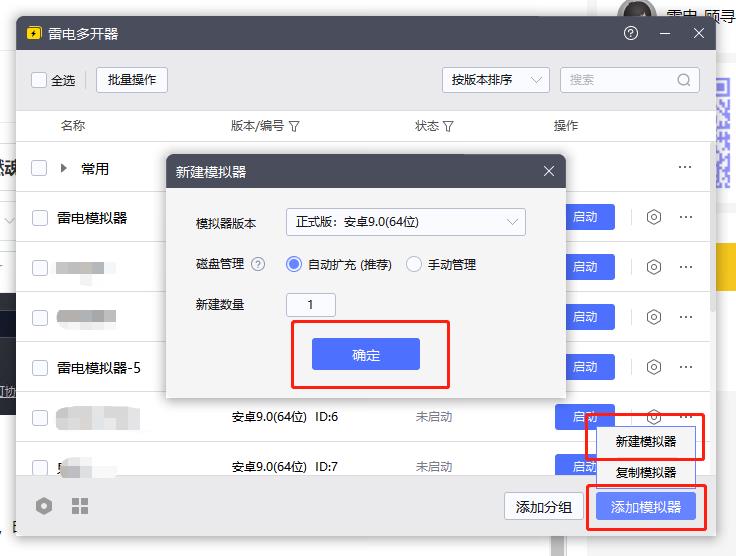Click the 版本/编号 filter icon
The image size is (736, 556).
(295, 127)
